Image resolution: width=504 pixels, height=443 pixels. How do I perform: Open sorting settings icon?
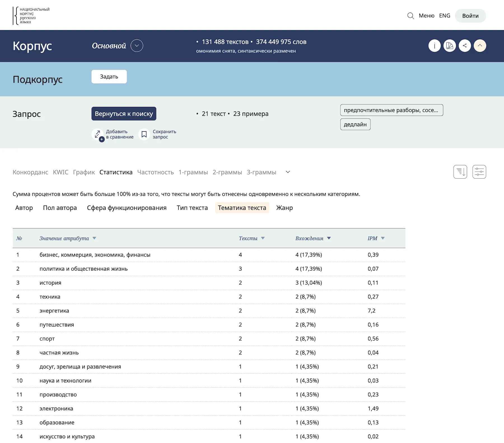tap(460, 172)
